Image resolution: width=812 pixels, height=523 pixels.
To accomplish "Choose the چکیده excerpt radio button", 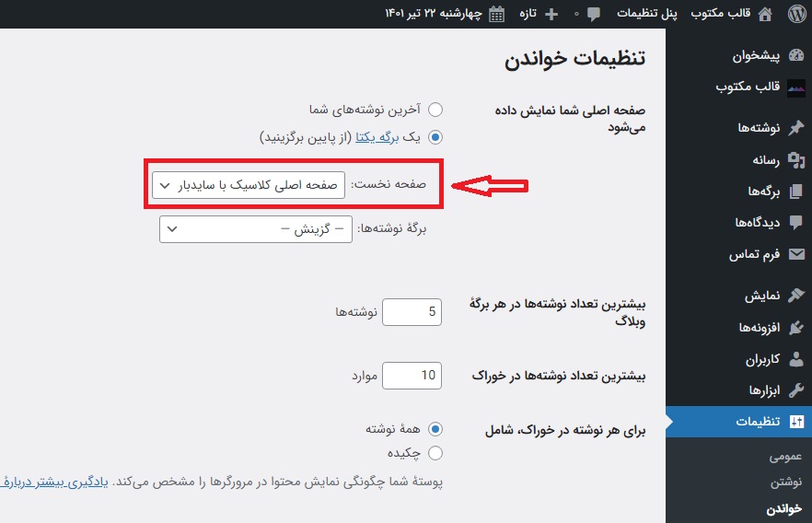I will click(x=435, y=452).
